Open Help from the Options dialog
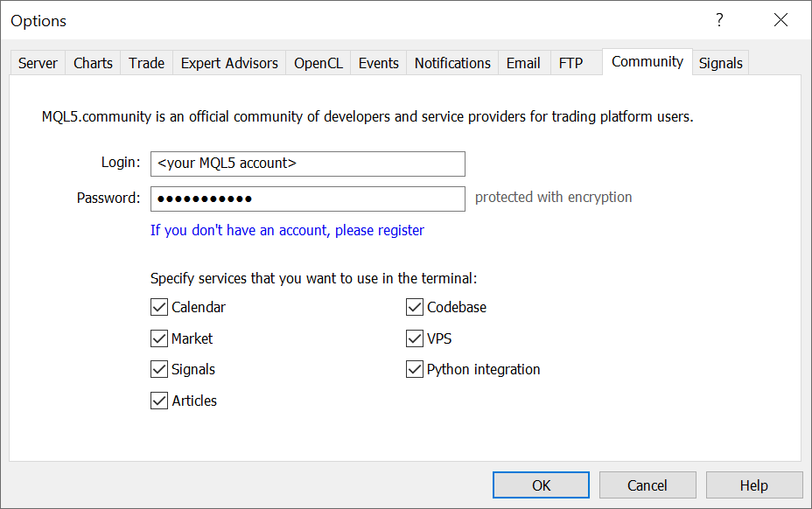Viewport: 812px width, 509px height. 753,485
